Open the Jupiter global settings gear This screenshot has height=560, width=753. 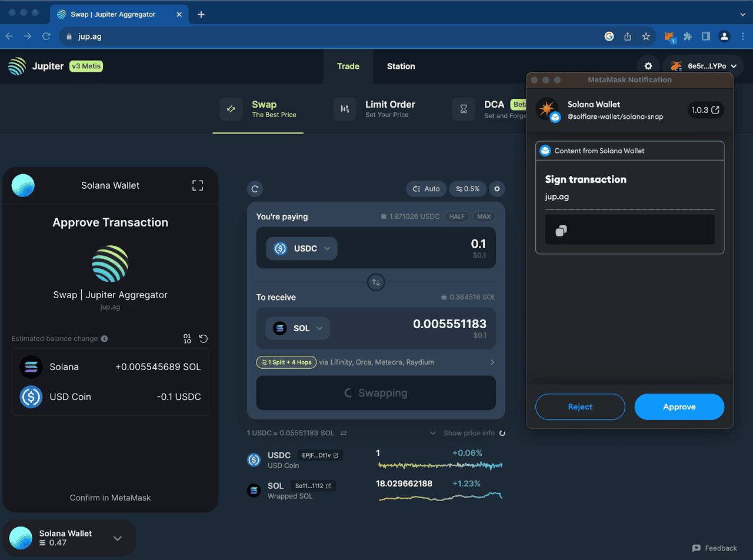click(x=648, y=66)
